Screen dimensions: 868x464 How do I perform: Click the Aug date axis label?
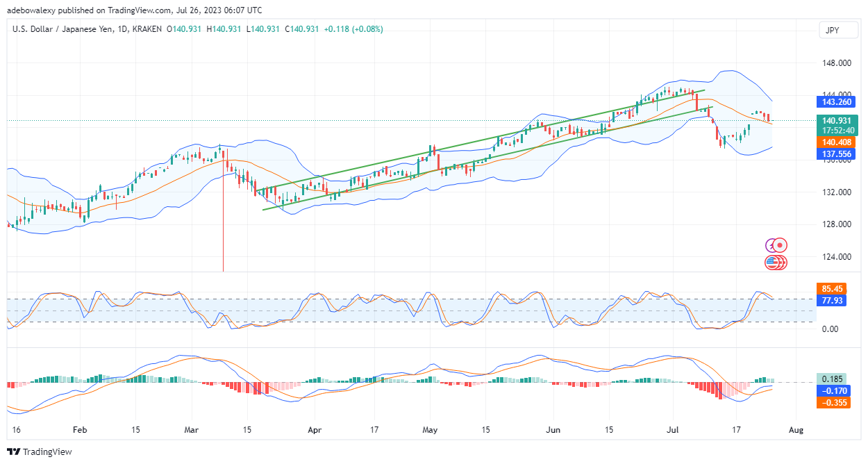pyautogui.click(x=796, y=430)
